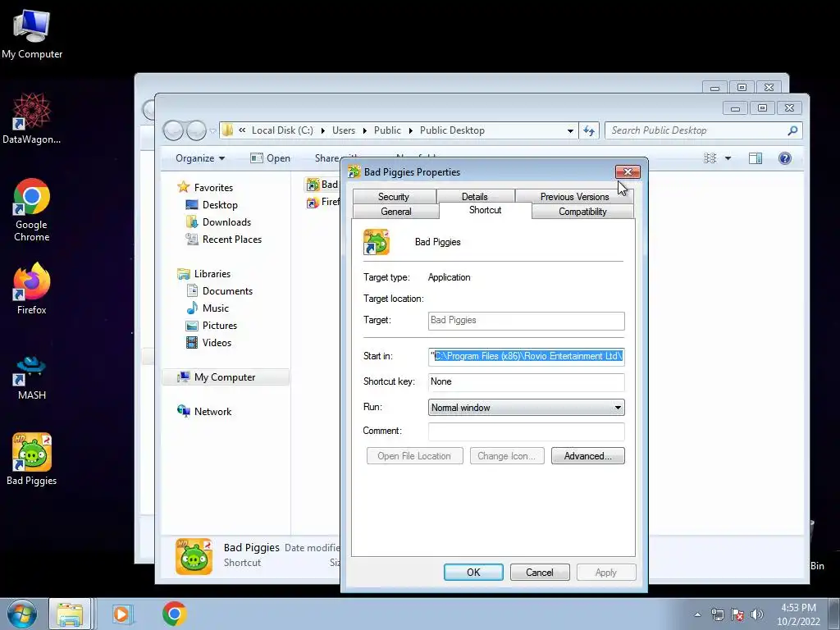Viewport: 840px width, 630px height.
Task: Click Cancel in properties dialog
Action: coord(540,572)
